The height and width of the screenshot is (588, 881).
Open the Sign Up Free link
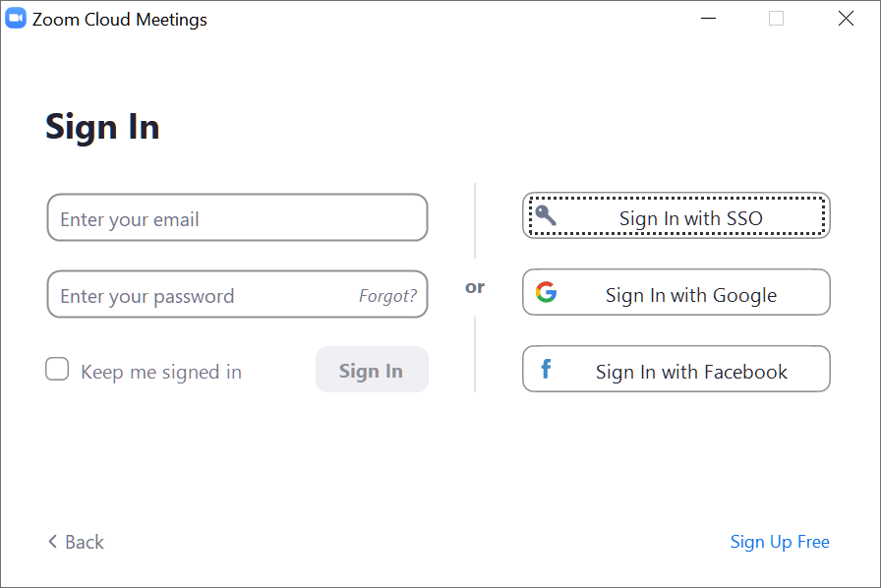tap(780, 542)
